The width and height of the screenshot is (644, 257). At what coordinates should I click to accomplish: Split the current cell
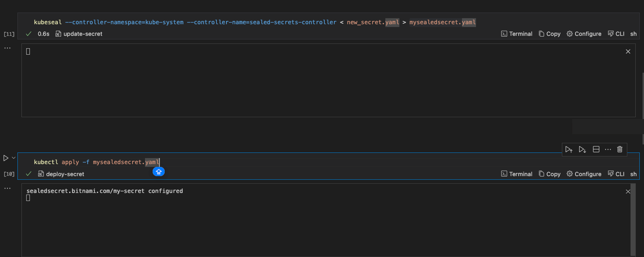[596, 150]
